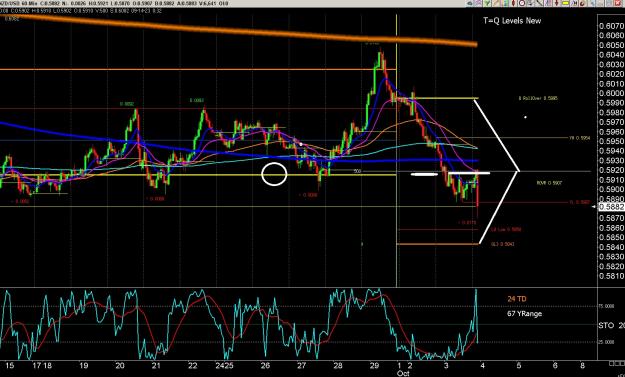Click the red down-arrow toolbar icon
625x377 pixels.
(556, 3)
